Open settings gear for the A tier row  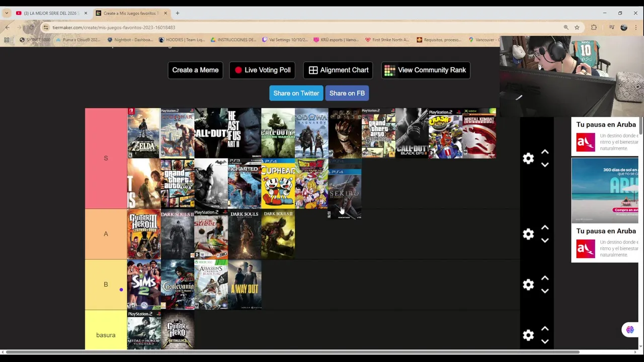pyautogui.click(x=528, y=234)
